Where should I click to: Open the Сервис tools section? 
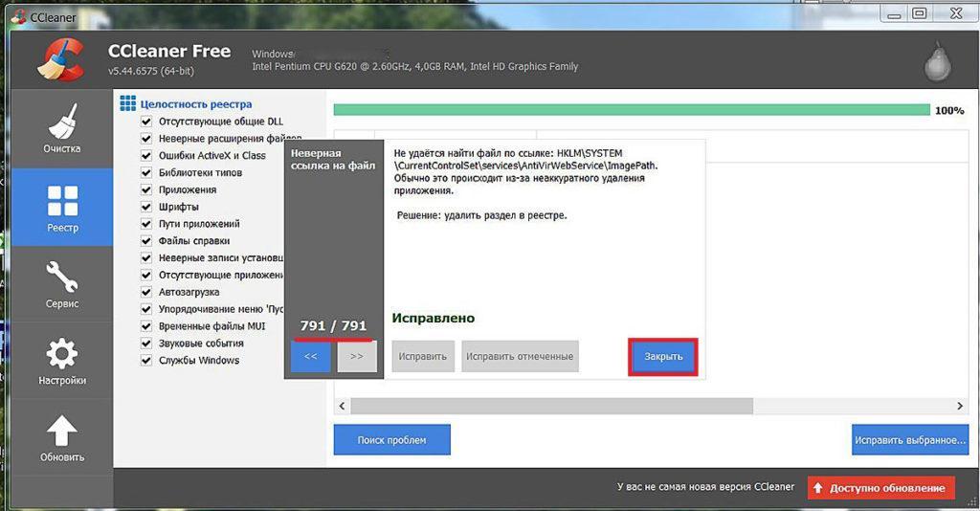coord(62,284)
